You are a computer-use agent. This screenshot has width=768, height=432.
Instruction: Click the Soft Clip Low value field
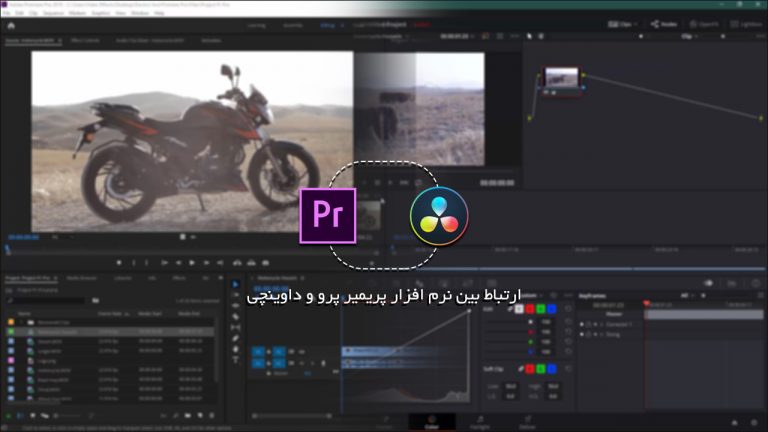(511, 386)
